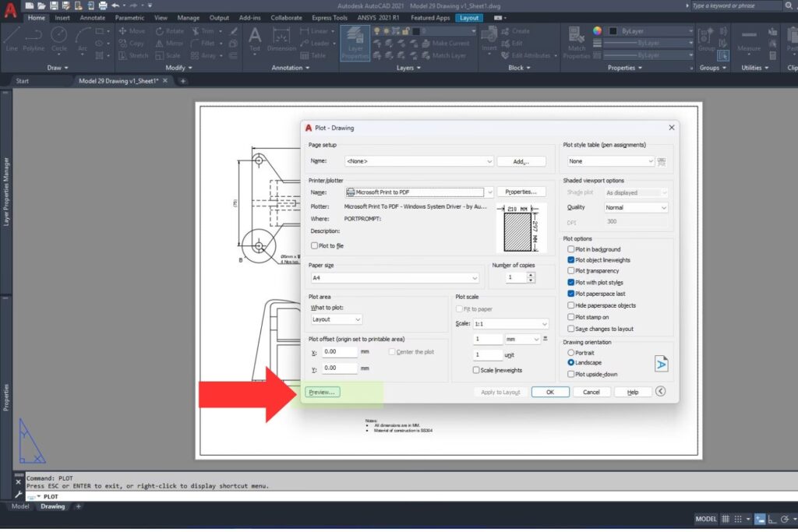This screenshot has height=532, width=798.
Task: Select the Line tool in Draw panel
Action: tap(11, 39)
